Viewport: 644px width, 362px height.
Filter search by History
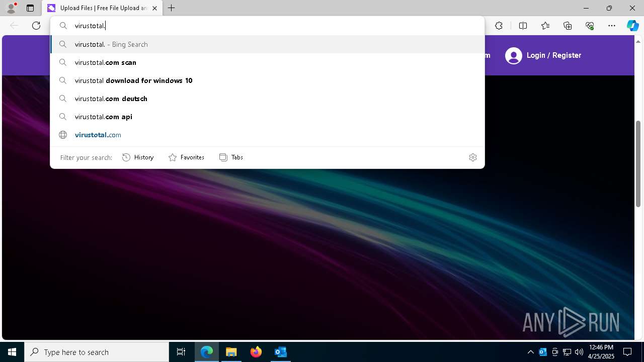138,157
